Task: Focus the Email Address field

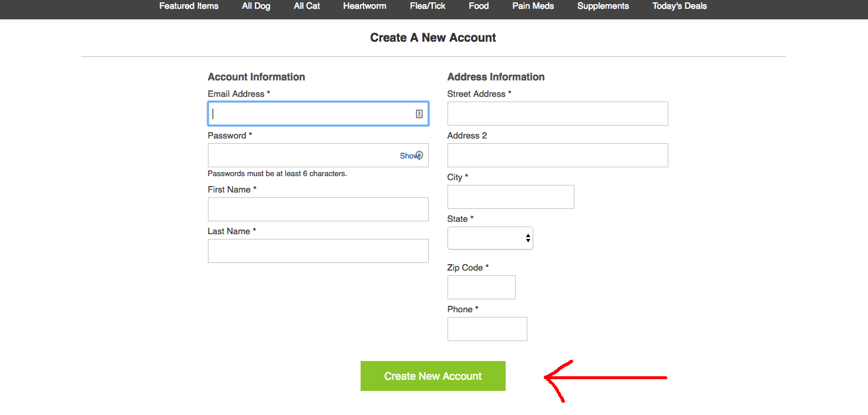Action: [x=318, y=114]
